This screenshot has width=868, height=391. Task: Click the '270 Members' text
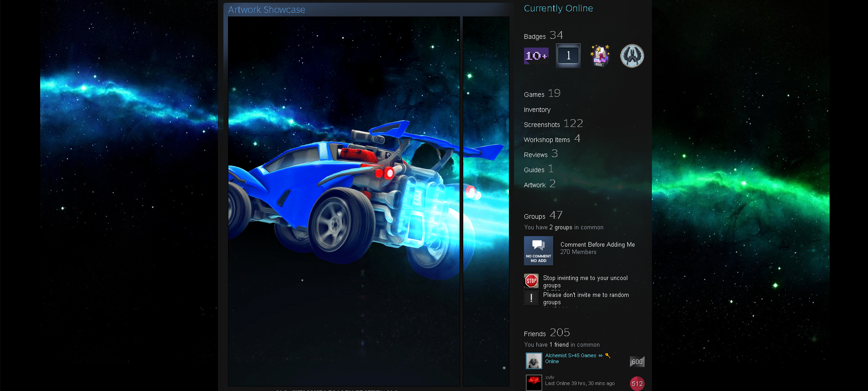[578, 252]
